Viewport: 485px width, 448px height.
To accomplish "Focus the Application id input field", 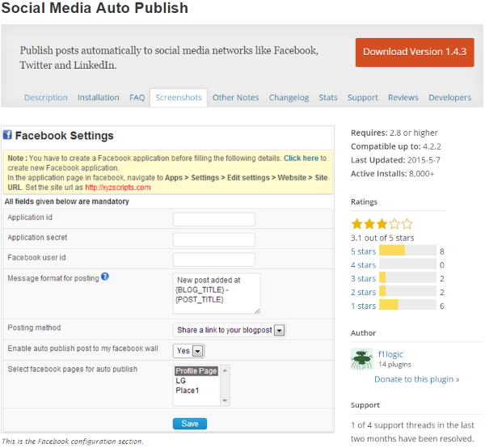I will pos(214,219).
